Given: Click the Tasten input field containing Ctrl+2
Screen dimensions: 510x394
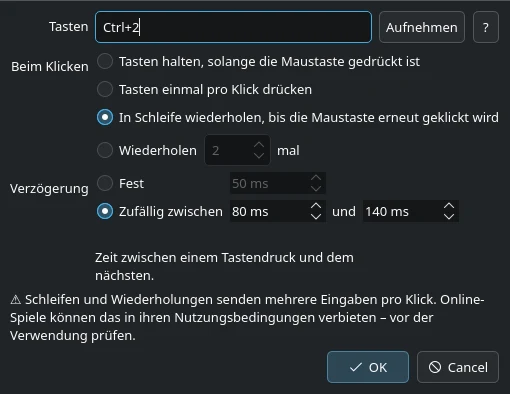Looking at the screenshot, I should [x=233, y=27].
